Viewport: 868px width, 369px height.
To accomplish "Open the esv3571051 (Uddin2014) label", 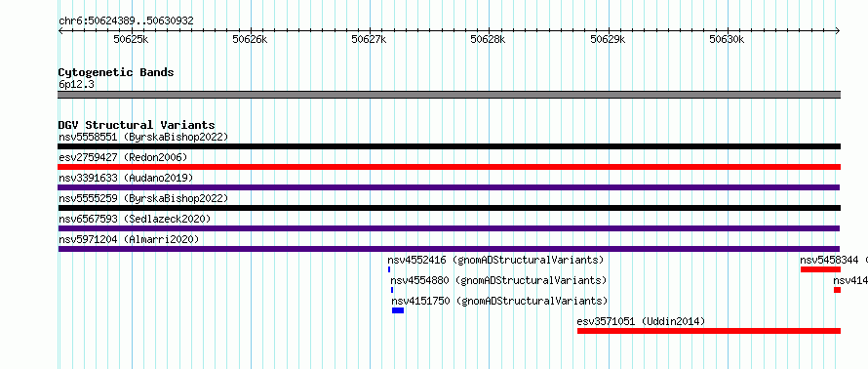I will point(641,321).
